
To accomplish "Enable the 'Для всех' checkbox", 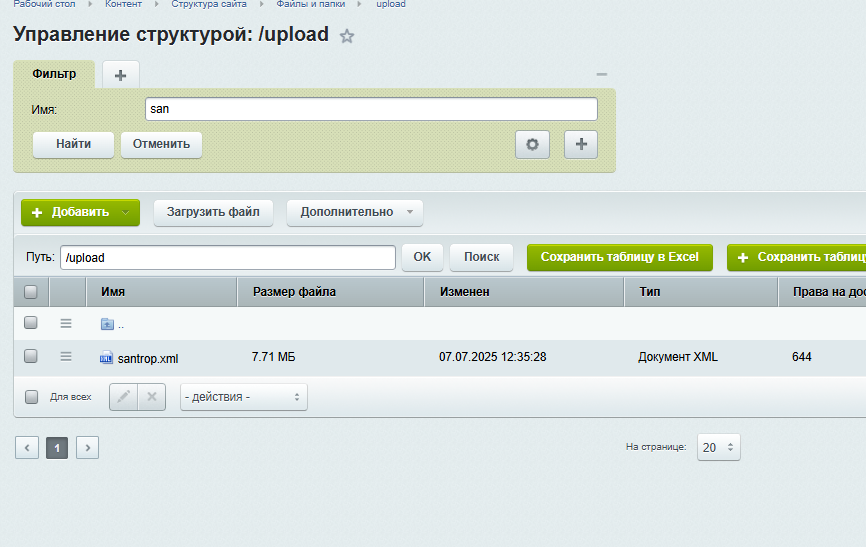I will pyautogui.click(x=31, y=397).
